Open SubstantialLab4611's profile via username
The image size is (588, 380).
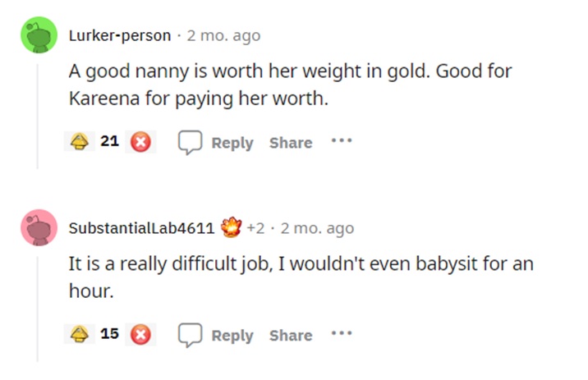[x=141, y=228]
